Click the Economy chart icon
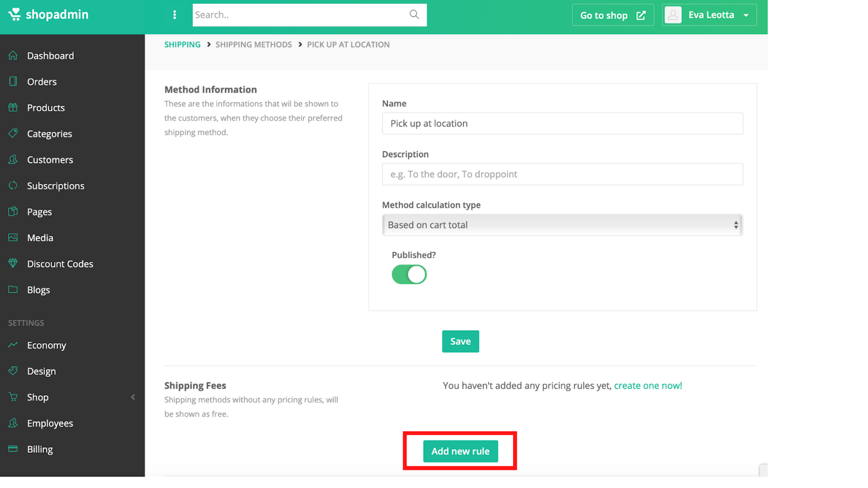Screen dimensions: 868x488 pyautogui.click(x=13, y=345)
